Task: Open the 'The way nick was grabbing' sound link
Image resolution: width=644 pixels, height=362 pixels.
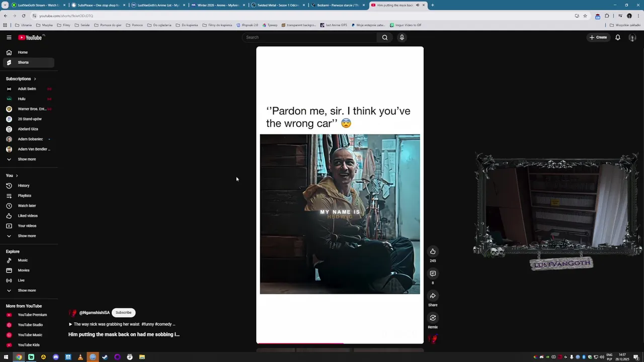Action: 122,324
